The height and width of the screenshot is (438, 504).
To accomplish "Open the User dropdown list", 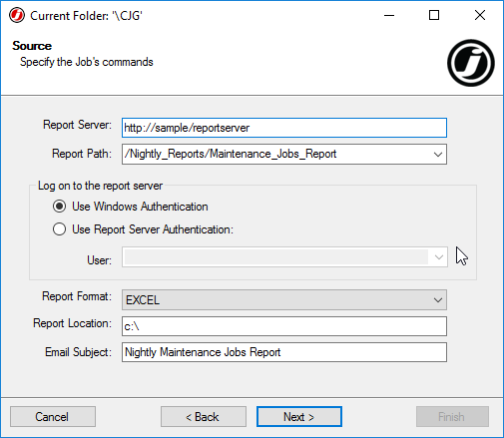I will pos(439,257).
